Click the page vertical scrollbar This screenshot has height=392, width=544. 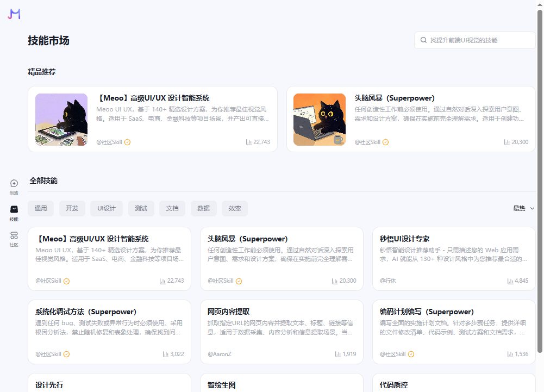(x=540, y=181)
